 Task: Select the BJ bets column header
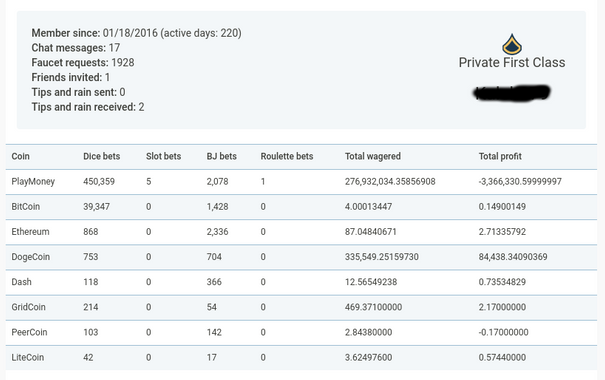point(221,156)
